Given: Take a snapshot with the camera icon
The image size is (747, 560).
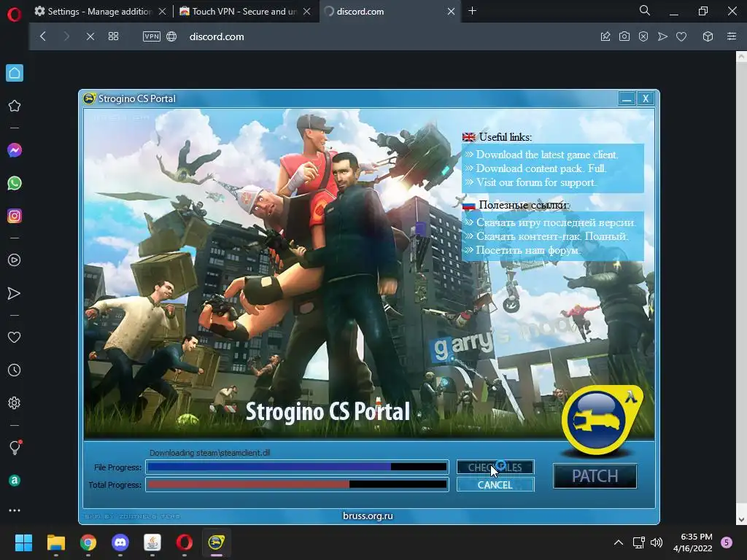Looking at the screenshot, I should tap(624, 36).
